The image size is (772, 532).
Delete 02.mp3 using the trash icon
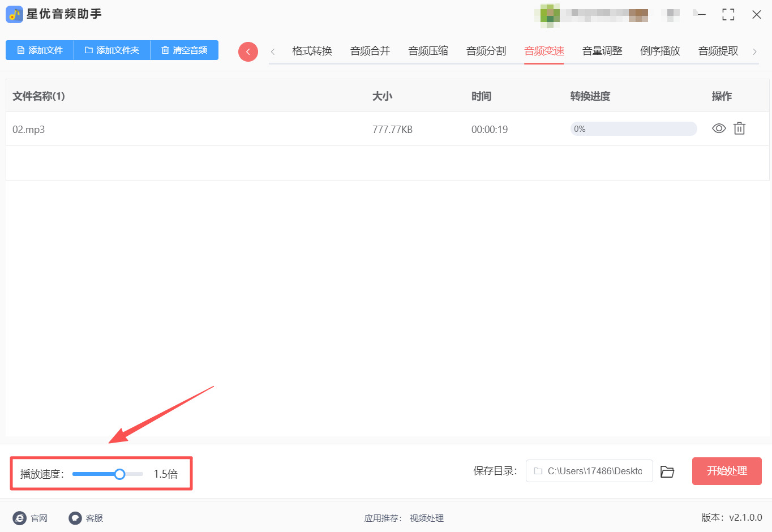(x=739, y=128)
